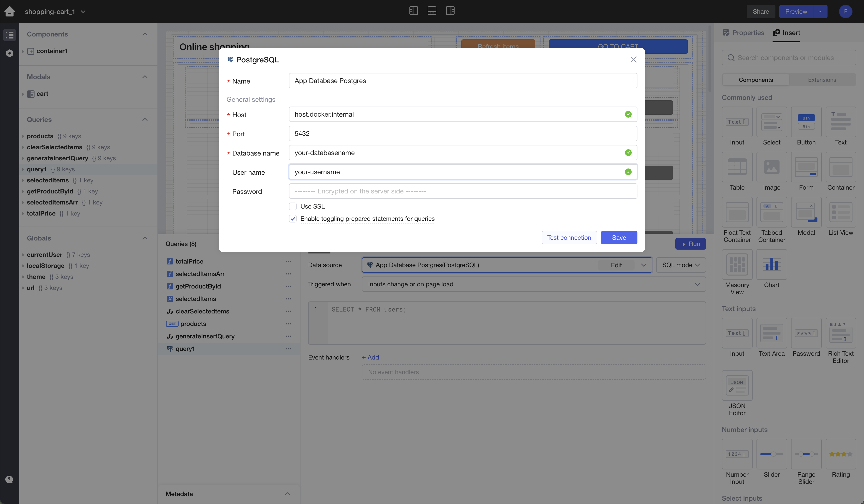Click the home icon in top bar
864x504 pixels.
pyautogui.click(x=10, y=11)
